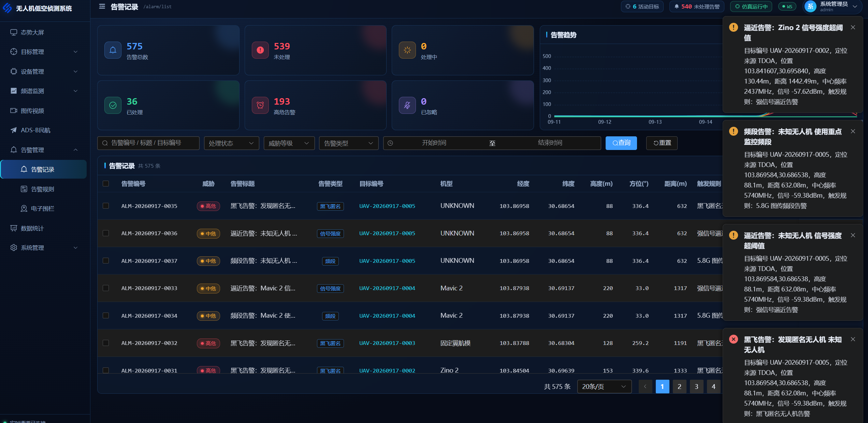Check the row ALM-20260917-0032 checkbox
Screen dimensions: 868x423
(106, 343)
